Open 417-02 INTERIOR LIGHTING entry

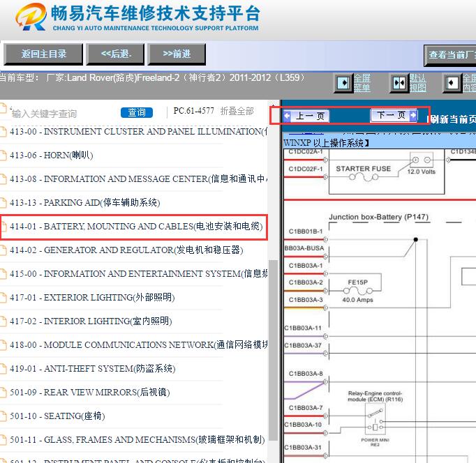91,321
